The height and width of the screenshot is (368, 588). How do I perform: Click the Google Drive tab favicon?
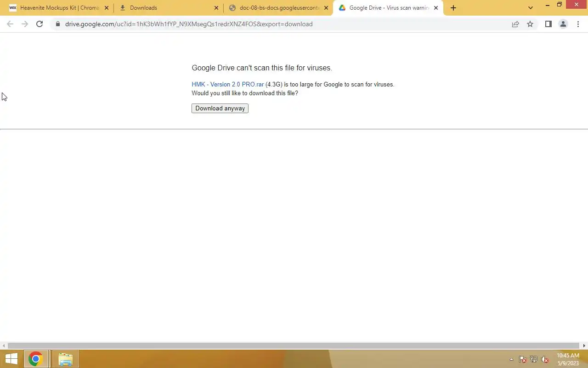point(342,8)
